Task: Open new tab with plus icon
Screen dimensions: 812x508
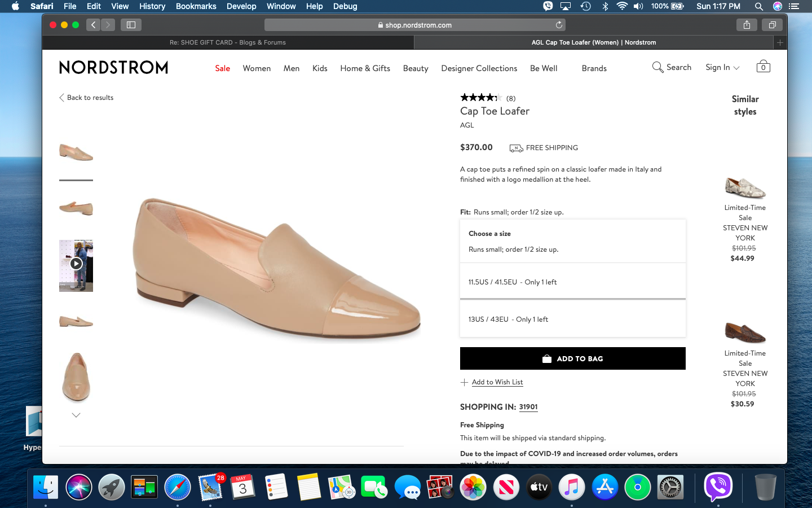Action: pos(780,42)
